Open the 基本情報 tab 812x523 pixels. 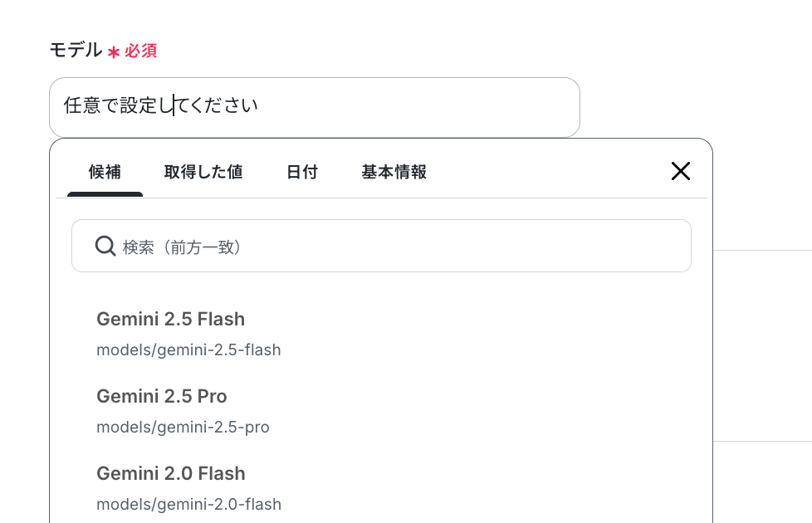pos(394,172)
